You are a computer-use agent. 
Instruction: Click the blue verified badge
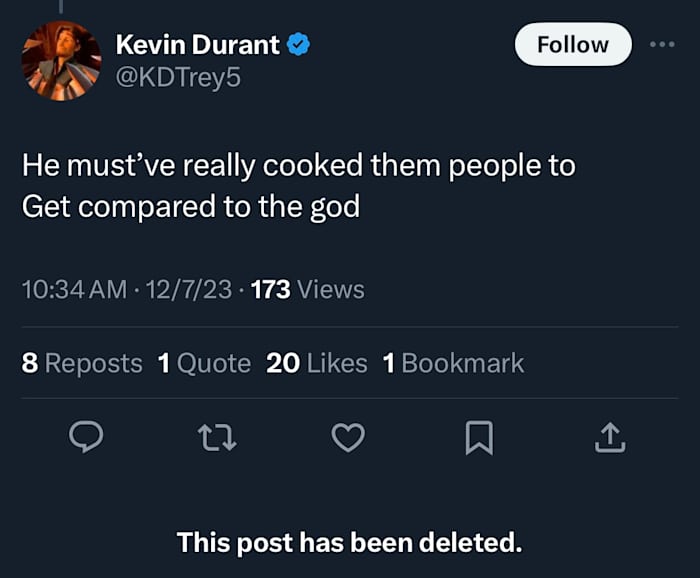point(299,45)
